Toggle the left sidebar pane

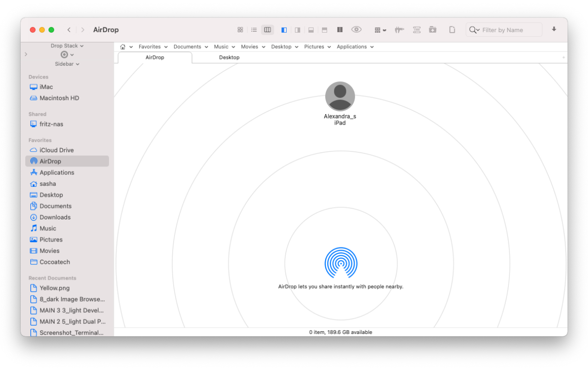point(284,30)
